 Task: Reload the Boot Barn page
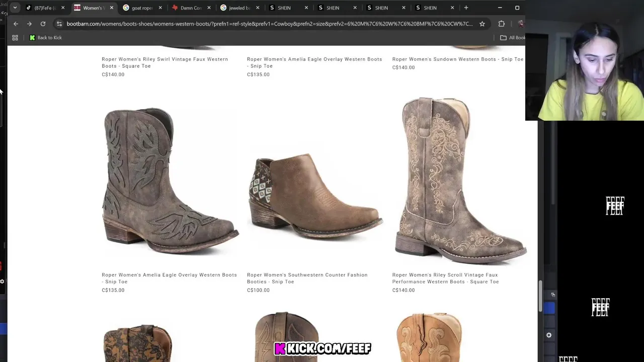point(43,24)
